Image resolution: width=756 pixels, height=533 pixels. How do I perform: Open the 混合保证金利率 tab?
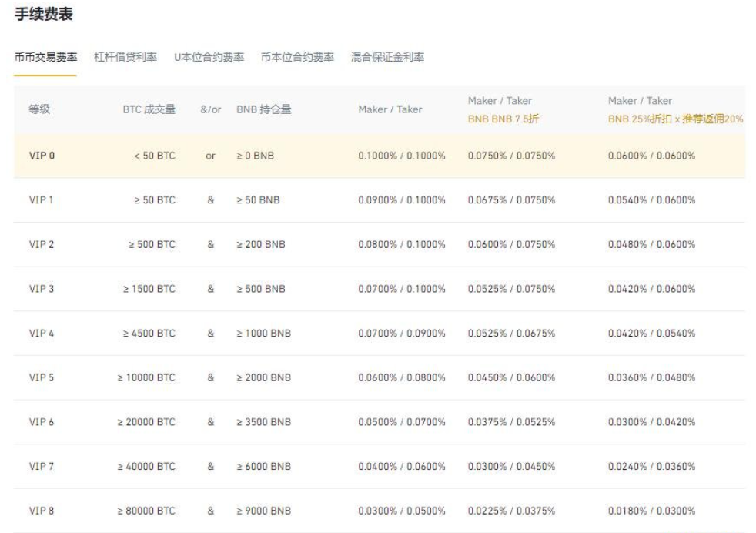pyautogui.click(x=387, y=57)
